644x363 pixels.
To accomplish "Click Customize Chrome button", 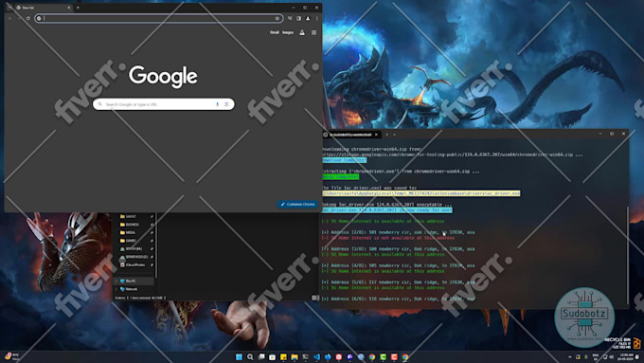I will coord(297,204).
